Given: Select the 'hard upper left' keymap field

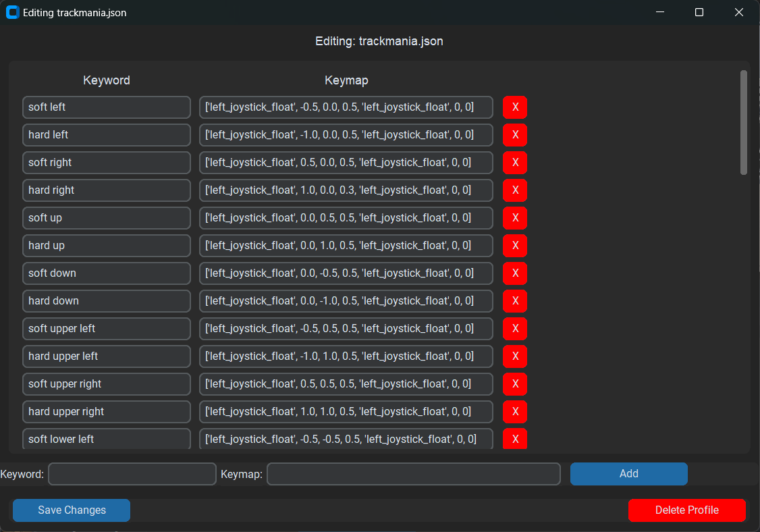Looking at the screenshot, I should pos(346,356).
